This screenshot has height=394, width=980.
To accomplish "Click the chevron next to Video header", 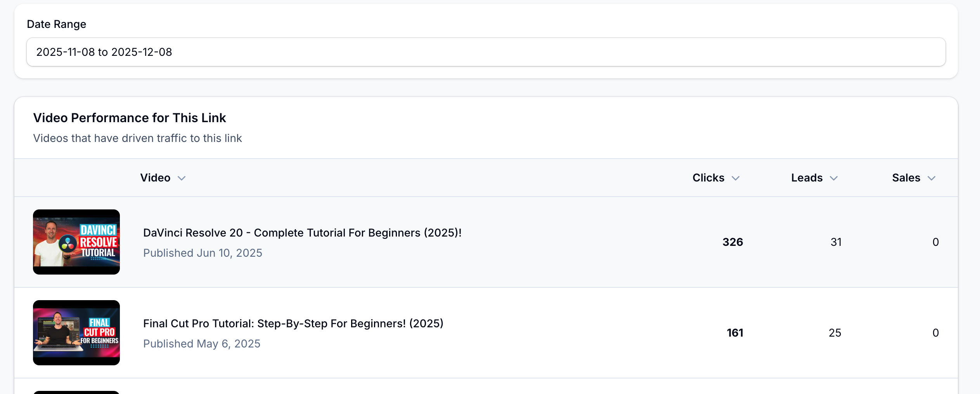I will coord(182,178).
